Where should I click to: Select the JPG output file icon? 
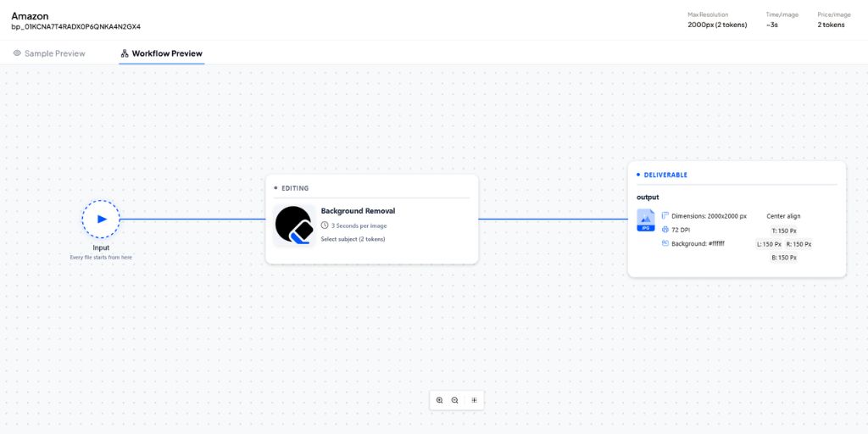645,220
